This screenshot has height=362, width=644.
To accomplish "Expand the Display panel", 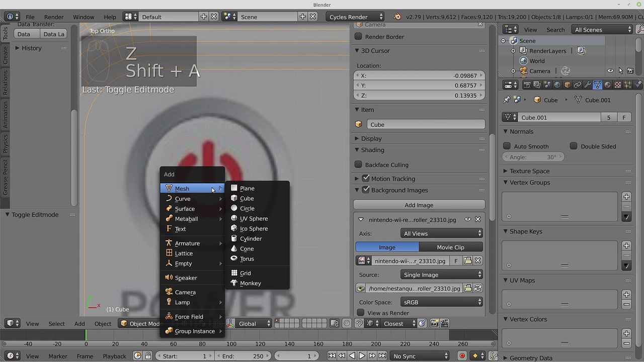I will click(x=357, y=138).
